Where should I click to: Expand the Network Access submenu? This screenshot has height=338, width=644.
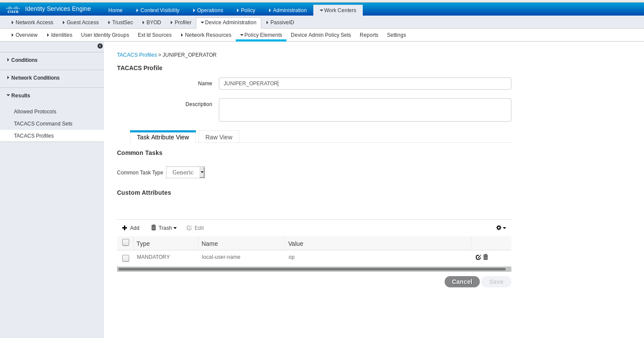pos(33,23)
